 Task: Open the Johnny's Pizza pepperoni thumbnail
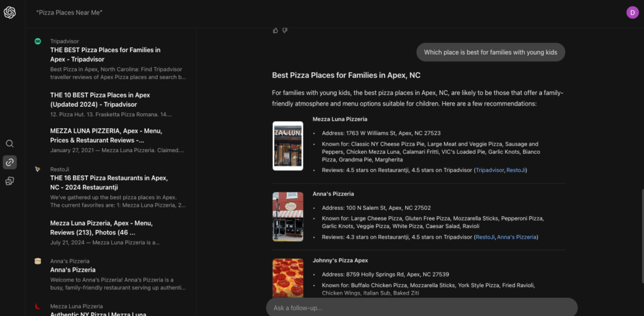[x=288, y=278]
